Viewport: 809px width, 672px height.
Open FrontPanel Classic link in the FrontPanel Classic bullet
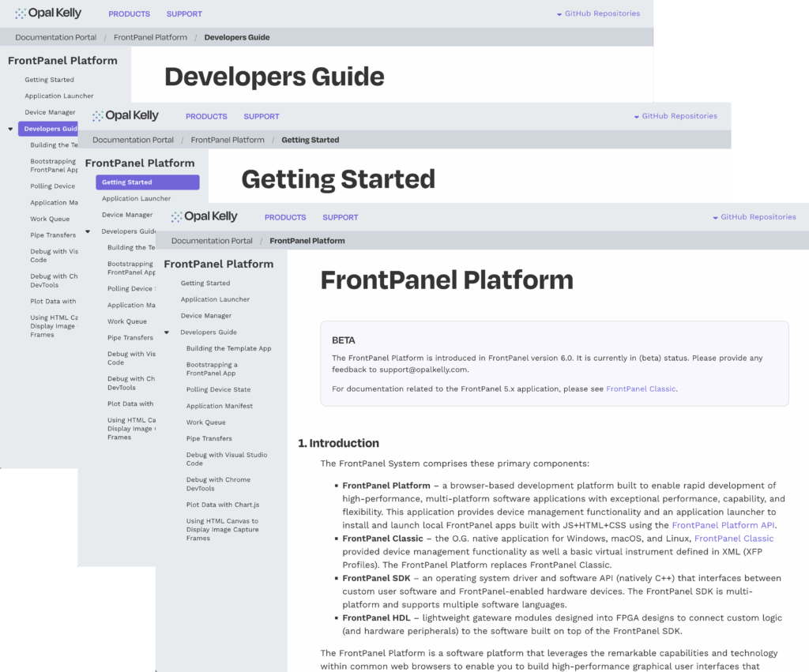click(x=734, y=539)
